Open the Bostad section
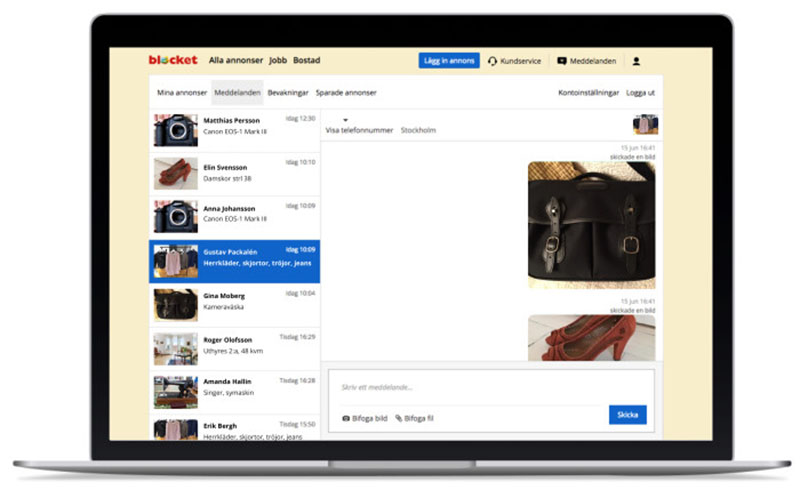The image size is (800, 490). pyautogui.click(x=307, y=60)
